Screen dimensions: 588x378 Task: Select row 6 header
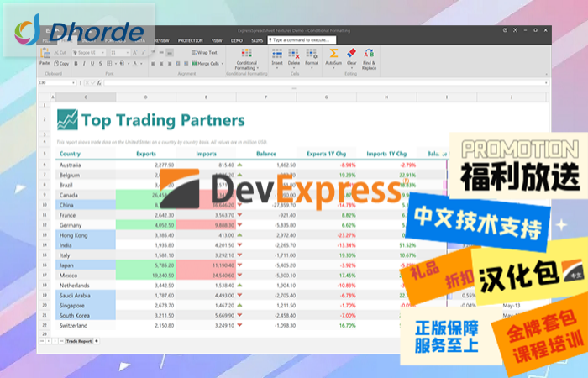(x=45, y=165)
